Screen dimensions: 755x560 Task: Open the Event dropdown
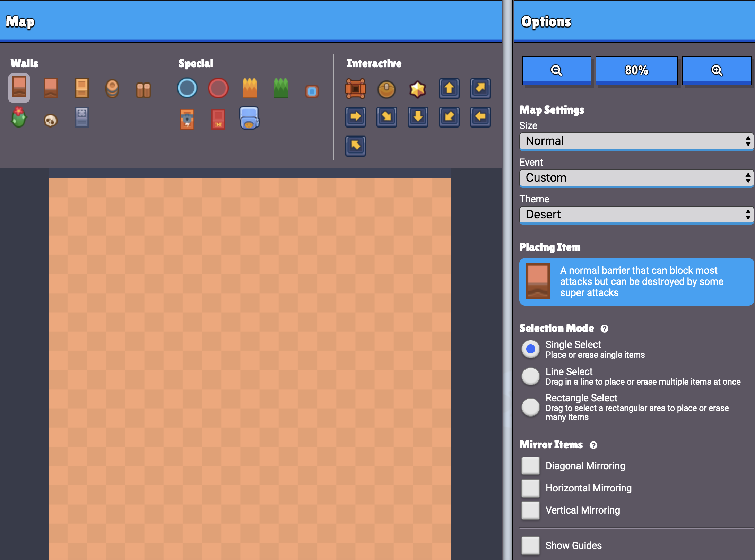636,178
